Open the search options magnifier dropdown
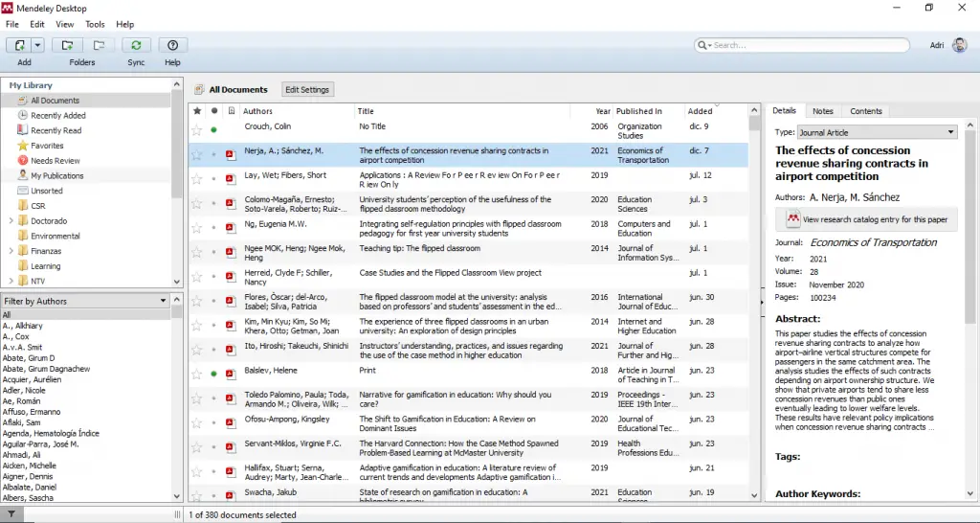This screenshot has width=980, height=523. [x=705, y=45]
